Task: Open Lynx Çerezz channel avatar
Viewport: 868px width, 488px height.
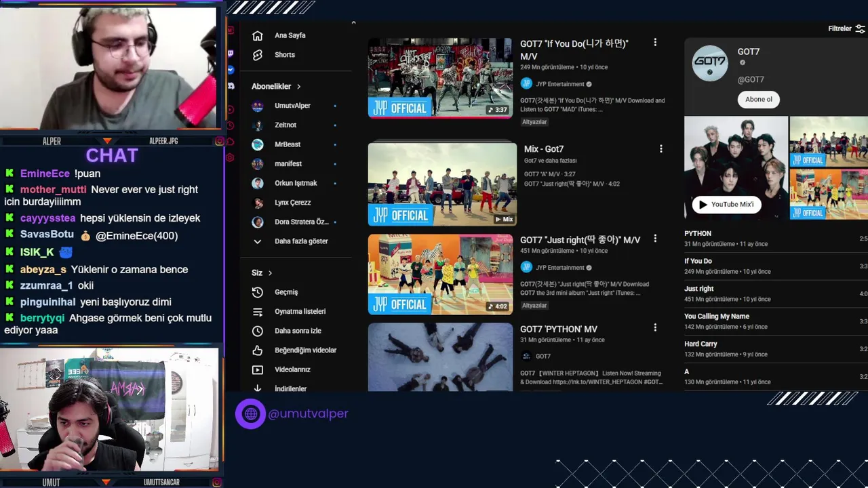Action: 258,203
